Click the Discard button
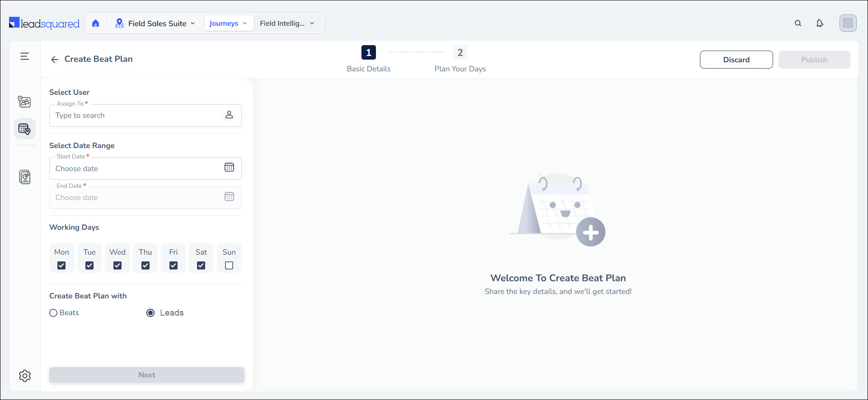Image resolution: width=868 pixels, height=400 pixels. coord(736,60)
